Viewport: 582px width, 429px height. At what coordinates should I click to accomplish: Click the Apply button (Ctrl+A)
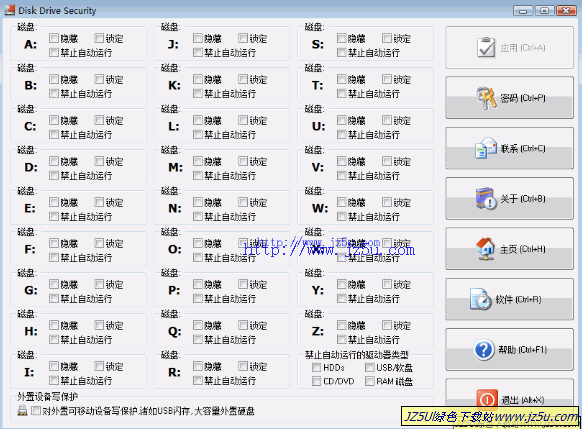(x=509, y=48)
